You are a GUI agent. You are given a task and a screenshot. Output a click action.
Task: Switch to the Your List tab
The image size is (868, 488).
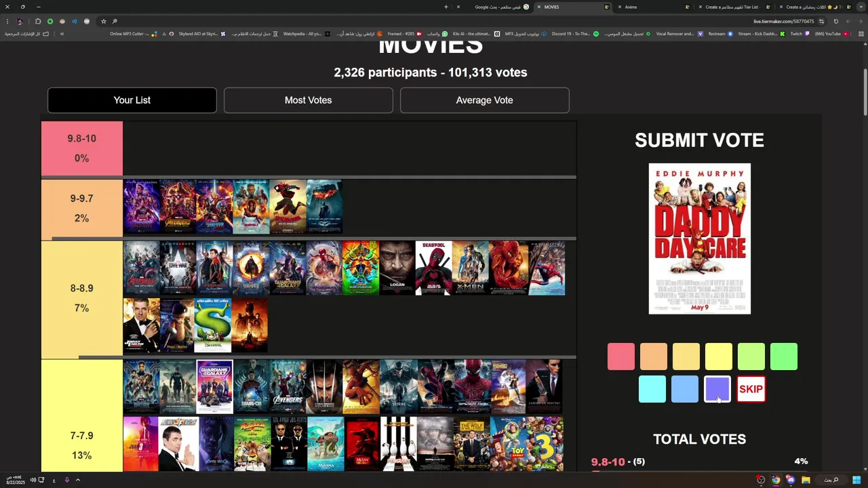(132, 100)
